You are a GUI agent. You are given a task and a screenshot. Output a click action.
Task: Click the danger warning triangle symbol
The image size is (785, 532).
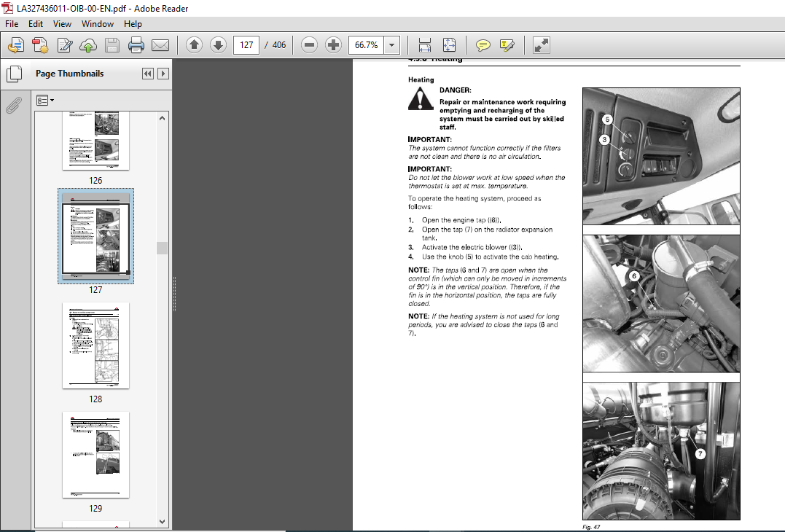click(x=421, y=98)
